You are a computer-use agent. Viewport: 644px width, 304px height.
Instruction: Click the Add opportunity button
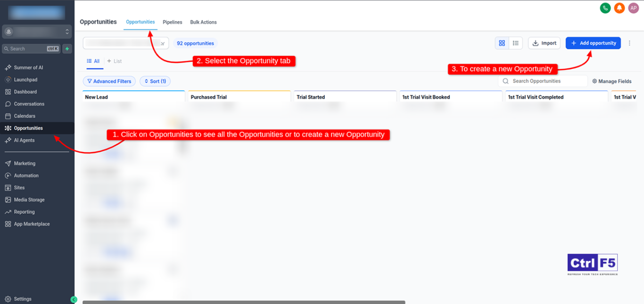tap(593, 43)
